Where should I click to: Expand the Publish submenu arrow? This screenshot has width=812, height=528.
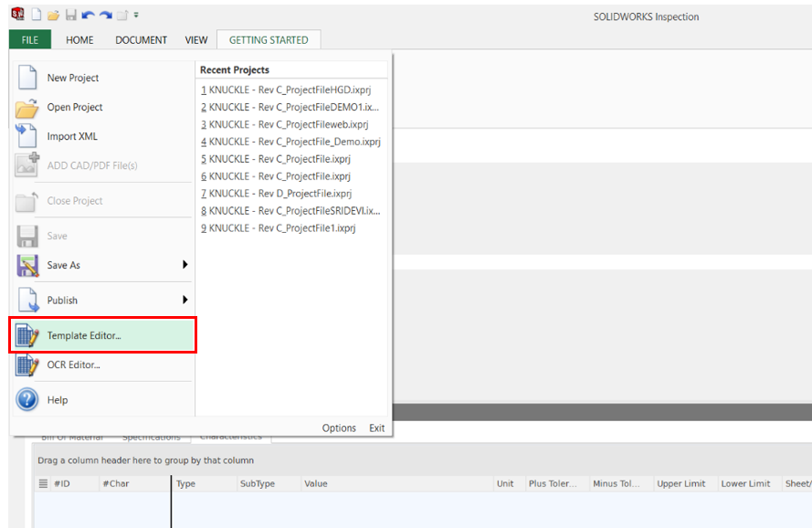pos(185,300)
